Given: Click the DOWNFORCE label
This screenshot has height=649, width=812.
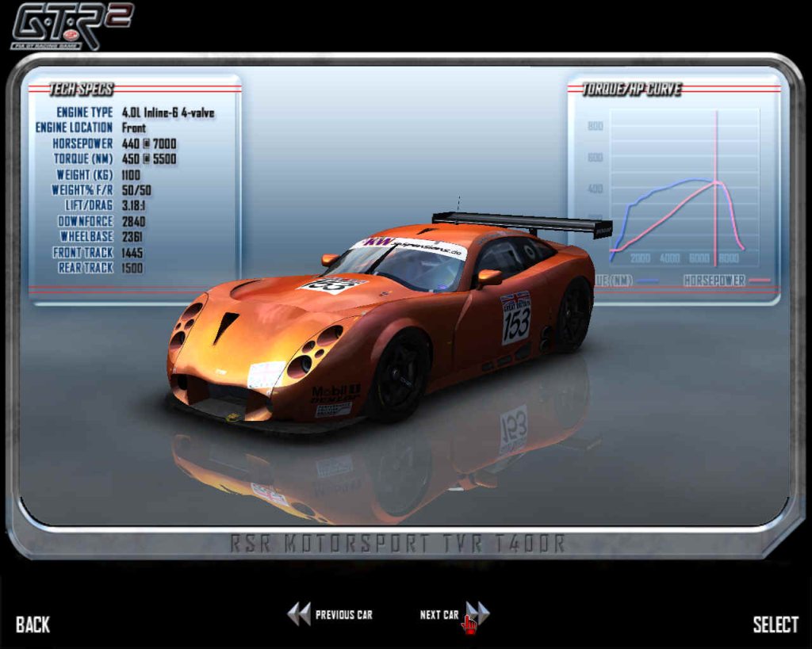Looking at the screenshot, I should pyautogui.click(x=85, y=222).
